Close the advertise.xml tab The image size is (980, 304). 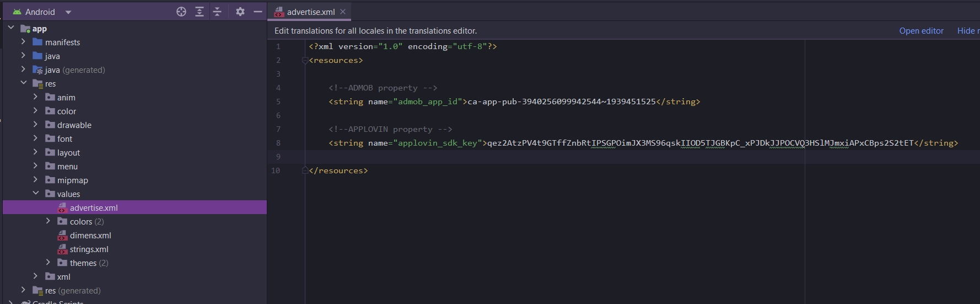click(343, 12)
